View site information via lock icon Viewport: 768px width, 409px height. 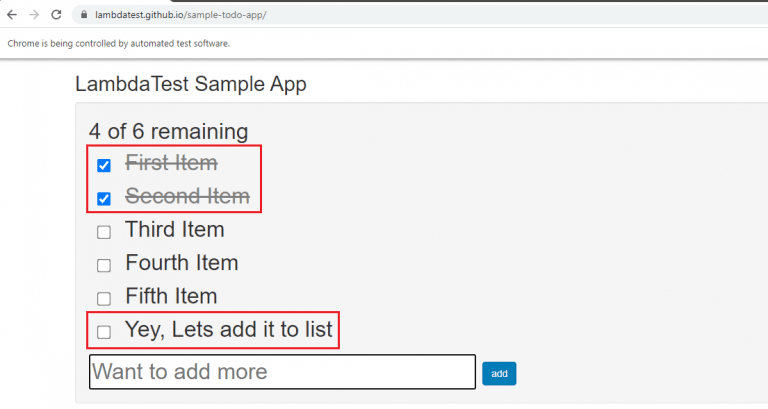pos(83,16)
